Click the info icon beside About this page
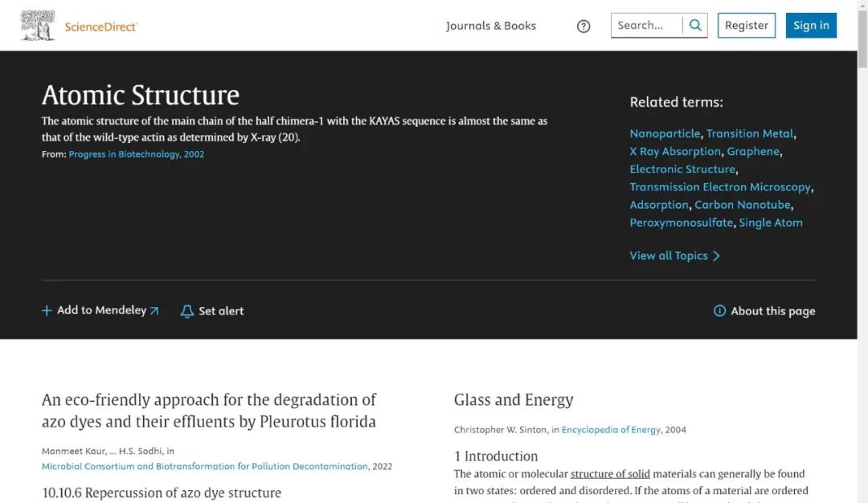The width and height of the screenshot is (868, 503). [719, 311]
